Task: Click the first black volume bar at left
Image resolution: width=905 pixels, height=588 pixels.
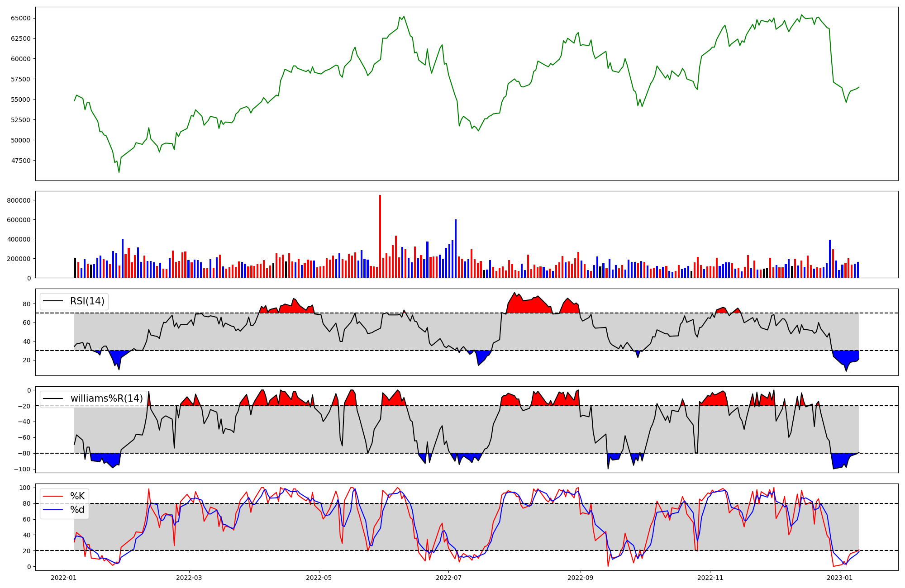Action: (x=75, y=268)
